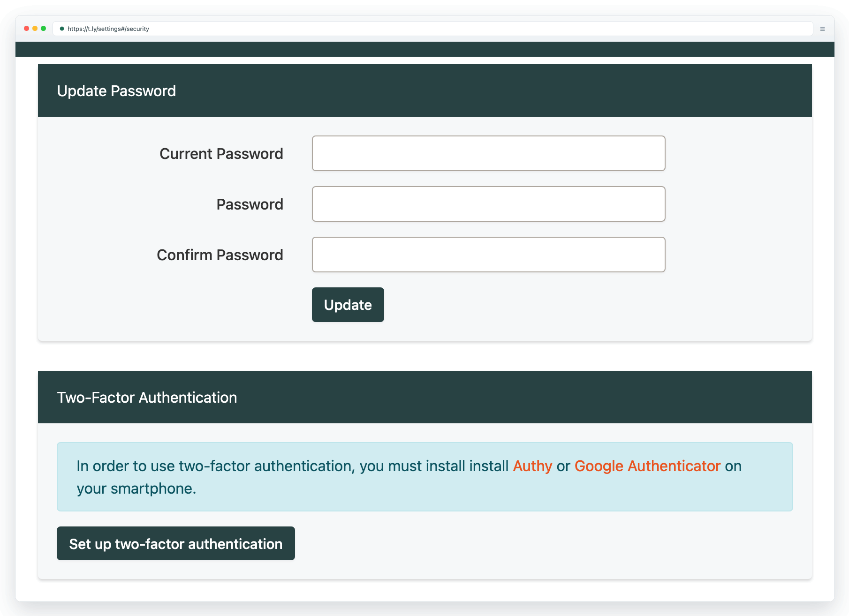849x616 pixels.
Task: Click Set up two-factor authentication button
Action: tap(175, 543)
